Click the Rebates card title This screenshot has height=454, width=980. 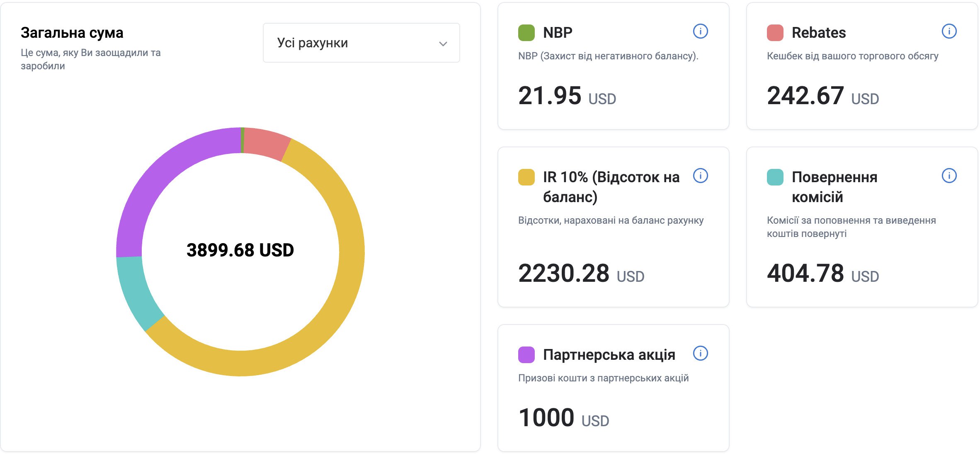[x=818, y=33]
